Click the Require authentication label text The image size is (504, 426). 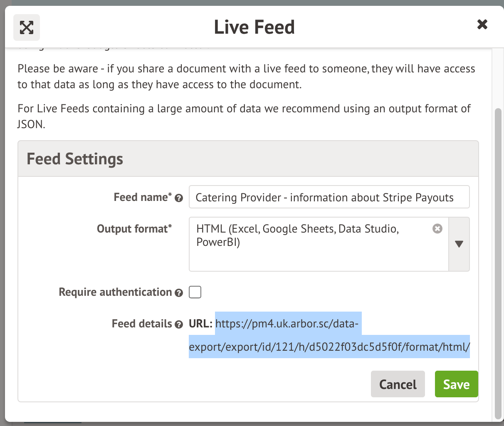pos(115,292)
